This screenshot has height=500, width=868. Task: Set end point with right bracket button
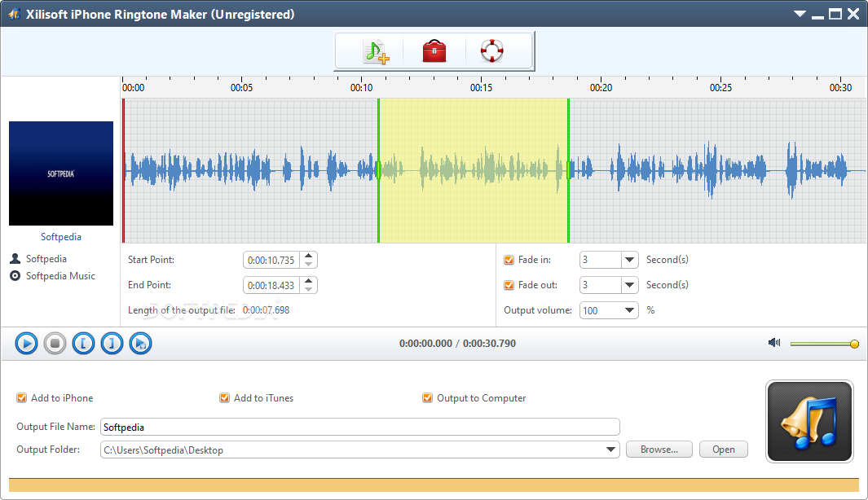[x=112, y=344]
